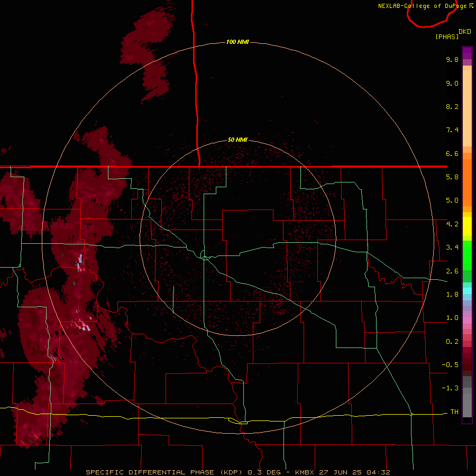Click the 4.2 scale value

point(452,224)
